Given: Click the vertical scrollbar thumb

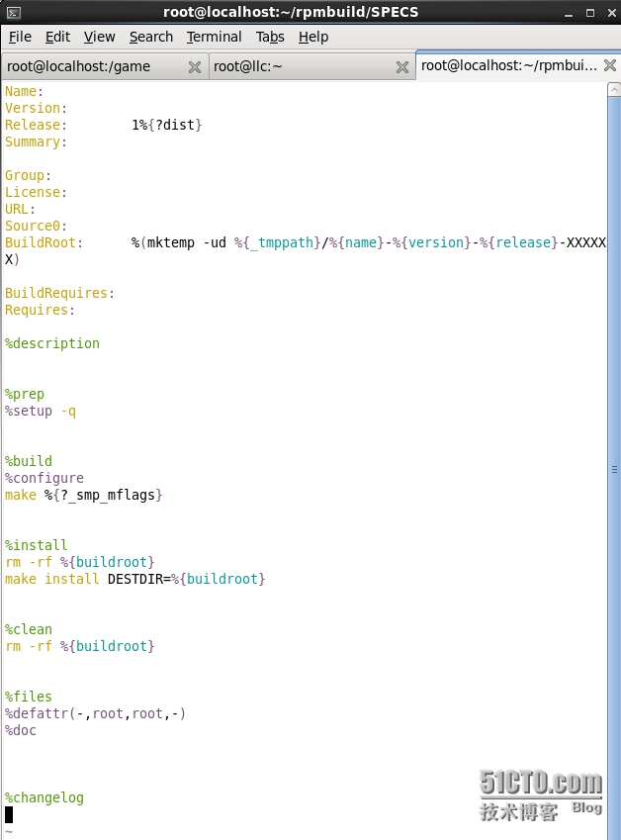Looking at the screenshot, I should point(615,469).
